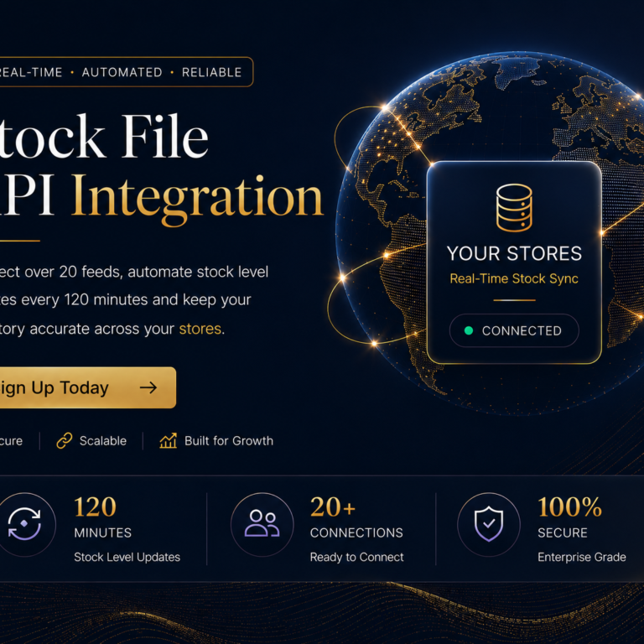Click the 'MINUTES' stat label
Viewport: 644px width, 644px height.
(x=102, y=532)
